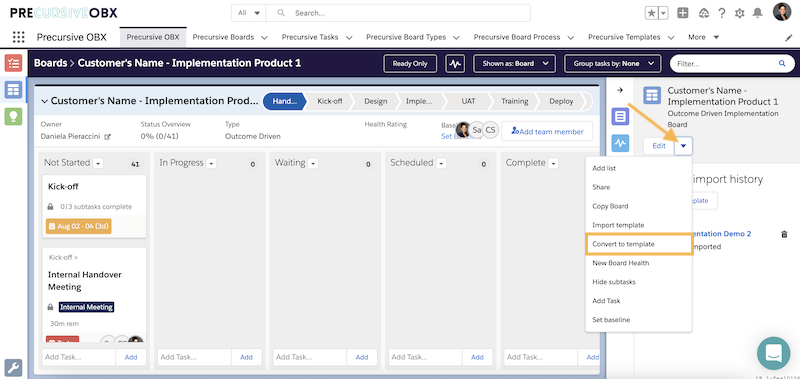Select New Board Health menu item
Viewport: 800px width, 379px height.
point(638,263)
